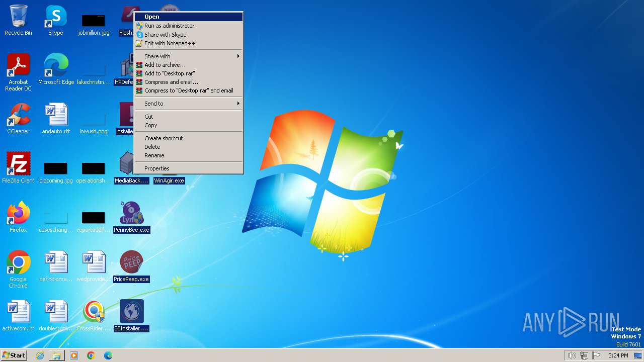The image size is (644, 362).
Task: Choose Compress to "Desktop.rar" and email
Action: [x=189, y=90]
